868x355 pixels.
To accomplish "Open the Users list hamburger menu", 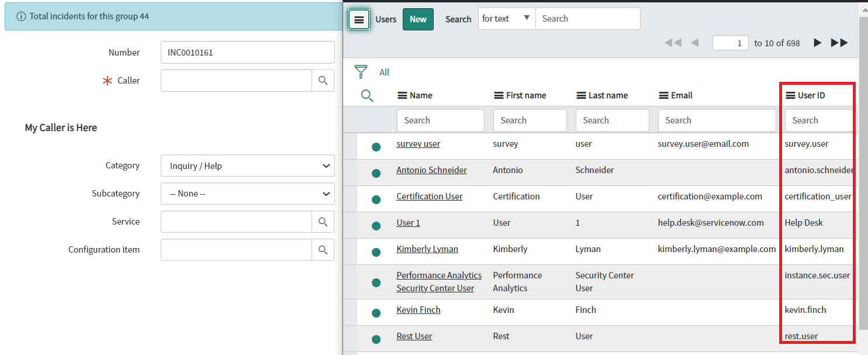I will point(359,19).
